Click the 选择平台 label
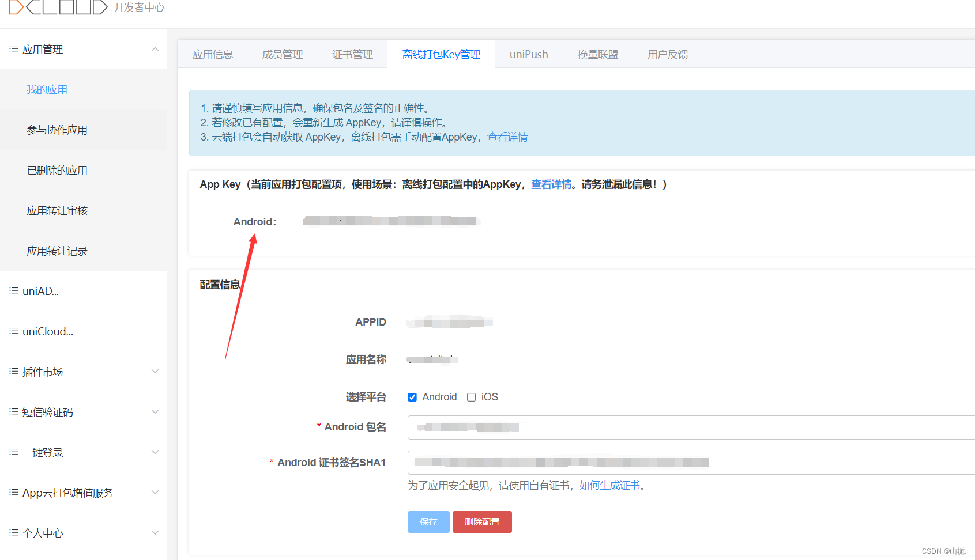975x560 pixels. (x=366, y=397)
